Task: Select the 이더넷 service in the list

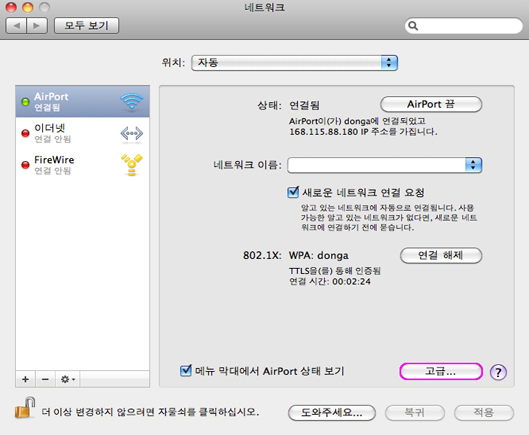Action: click(x=82, y=133)
